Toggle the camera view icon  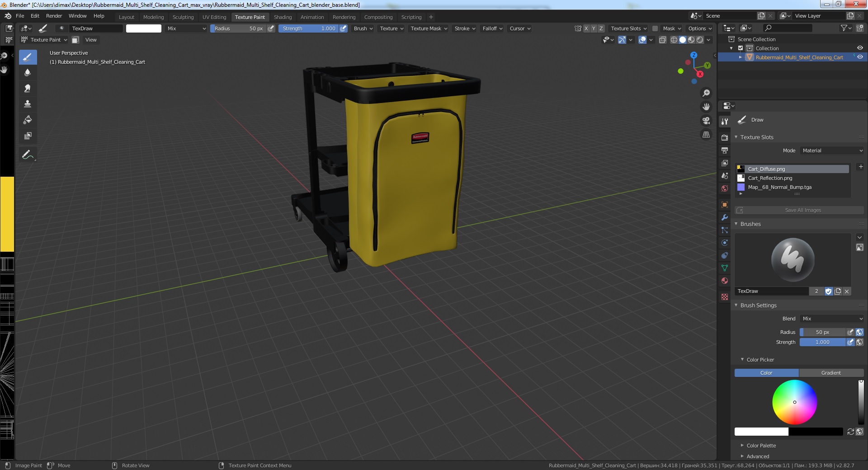(x=706, y=121)
